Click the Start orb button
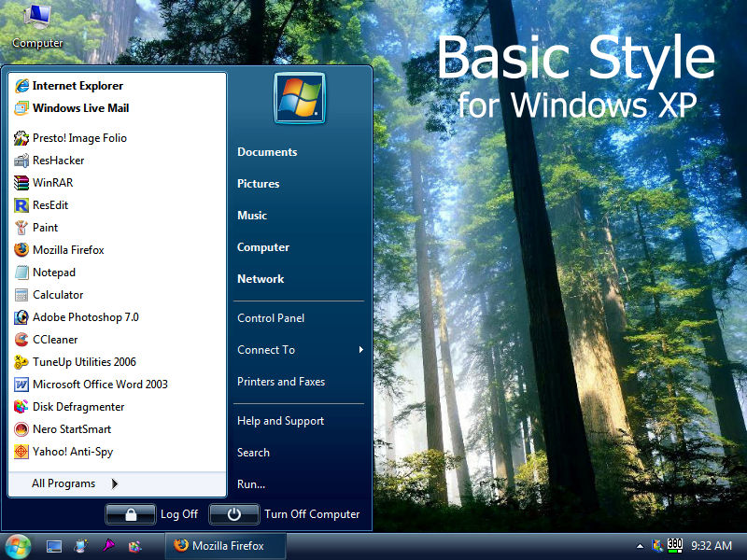Screen dimensions: 747x560 pyautogui.click(x=17, y=547)
